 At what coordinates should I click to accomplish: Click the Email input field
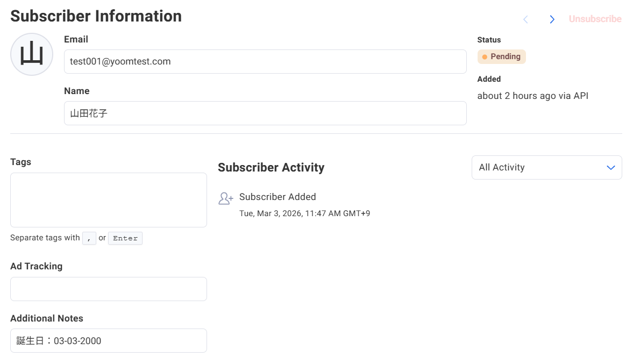265,62
